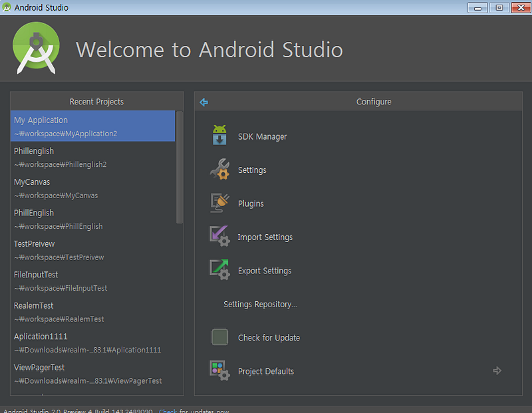Open recent project MyCanvas
Screen dimensions: 532x413
92,188
